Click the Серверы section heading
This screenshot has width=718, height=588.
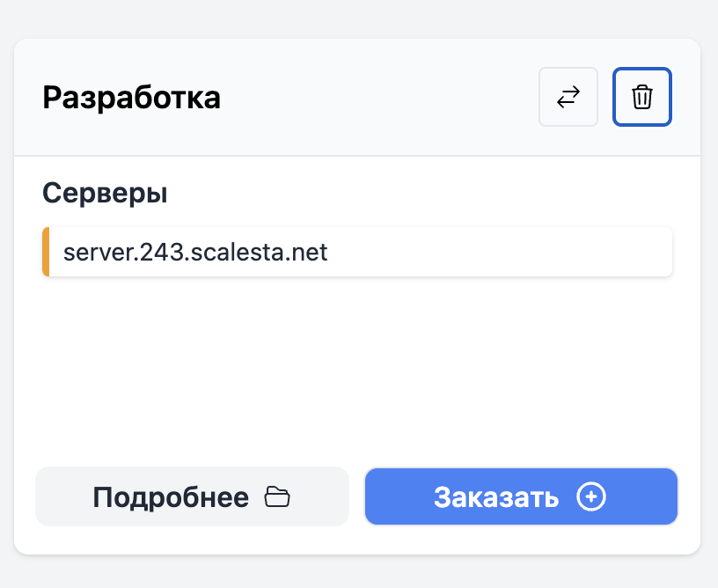(x=105, y=193)
